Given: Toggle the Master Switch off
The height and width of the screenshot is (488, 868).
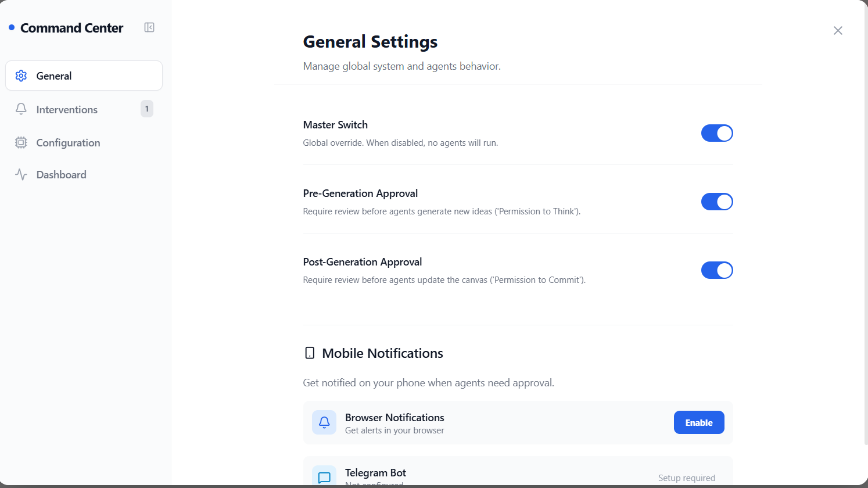Looking at the screenshot, I should click(x=717, y=133).
